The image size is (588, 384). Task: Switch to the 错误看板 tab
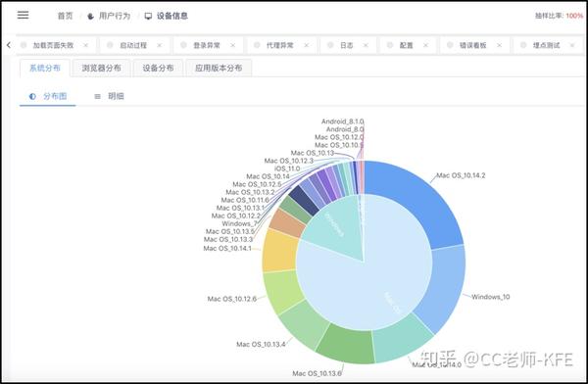[473, 45]
